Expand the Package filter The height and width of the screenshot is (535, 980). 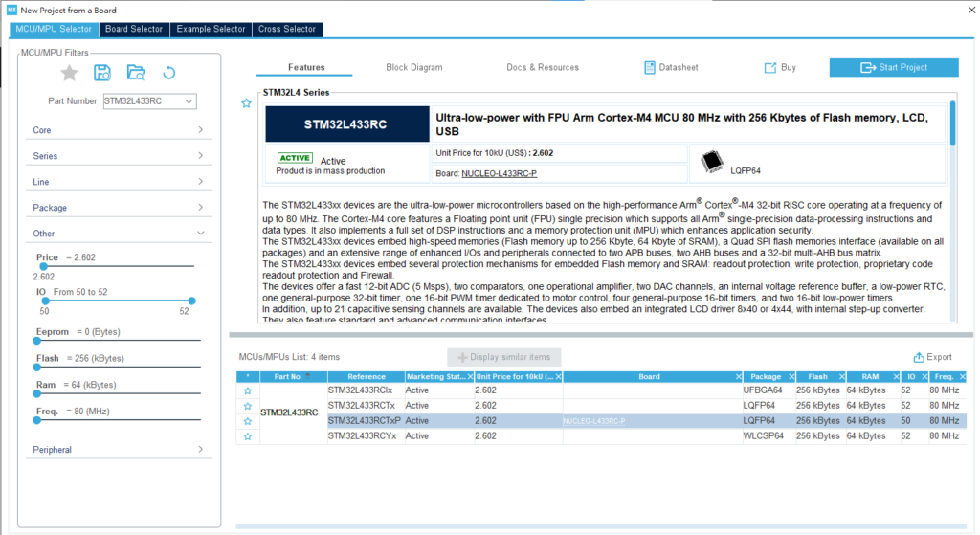click(119, 208)
